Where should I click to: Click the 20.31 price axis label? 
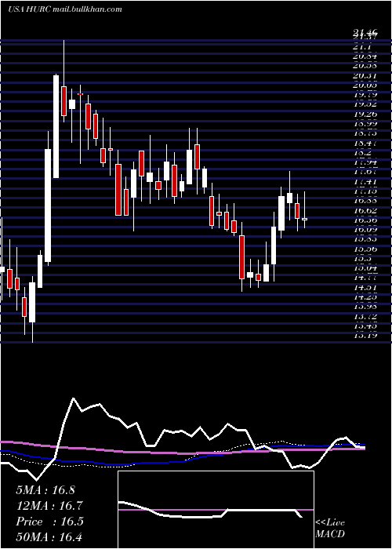[365, 75]
